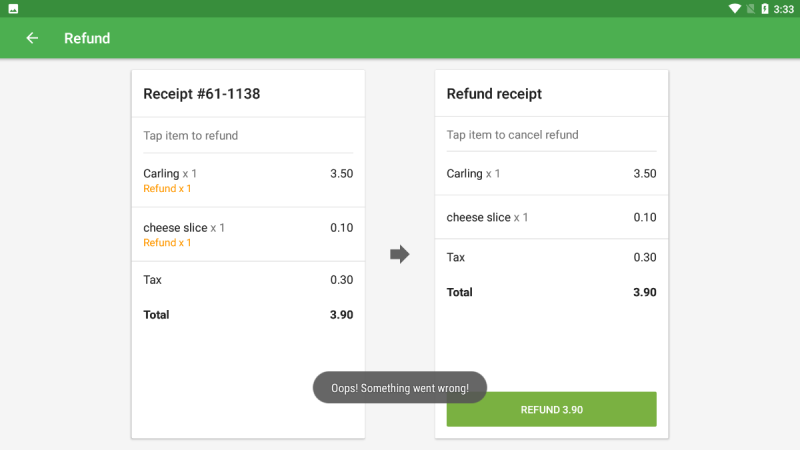Click the Total row in Refund receipt
800x450 pixels.
tap(551, 292)
